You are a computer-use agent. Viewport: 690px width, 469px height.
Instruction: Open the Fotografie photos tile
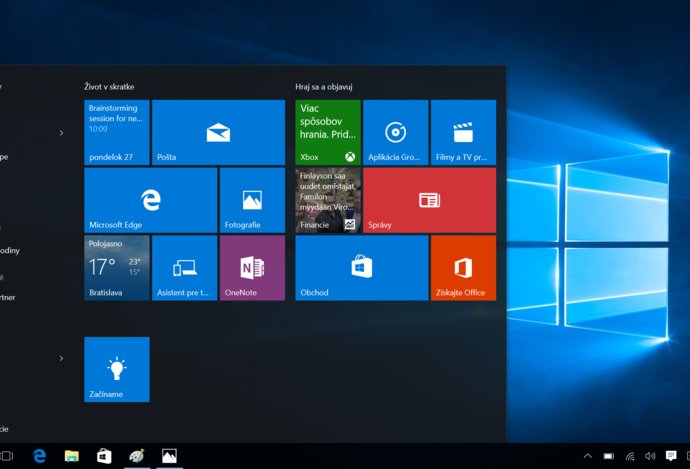tap(252, 200)
